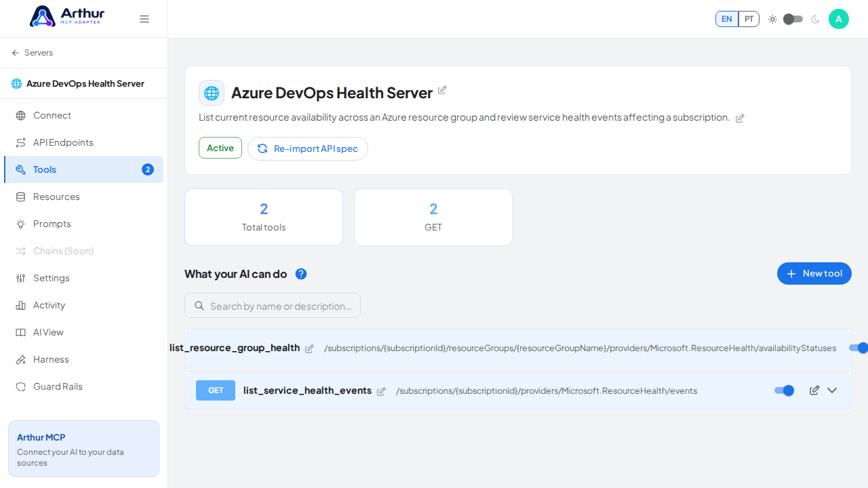Click the Tools wrench icon
Image resolution: width=868 pixels, height=488 pixels.
(20, 169)
